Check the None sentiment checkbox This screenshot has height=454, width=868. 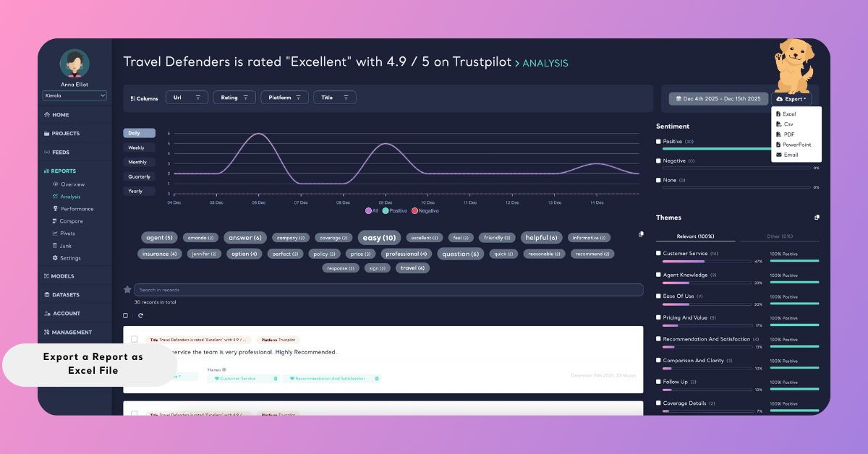pyautogui.click(x=658, y=179)
